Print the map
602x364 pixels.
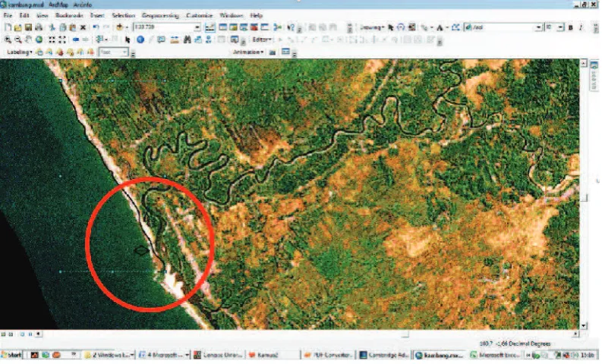point(39,27)
